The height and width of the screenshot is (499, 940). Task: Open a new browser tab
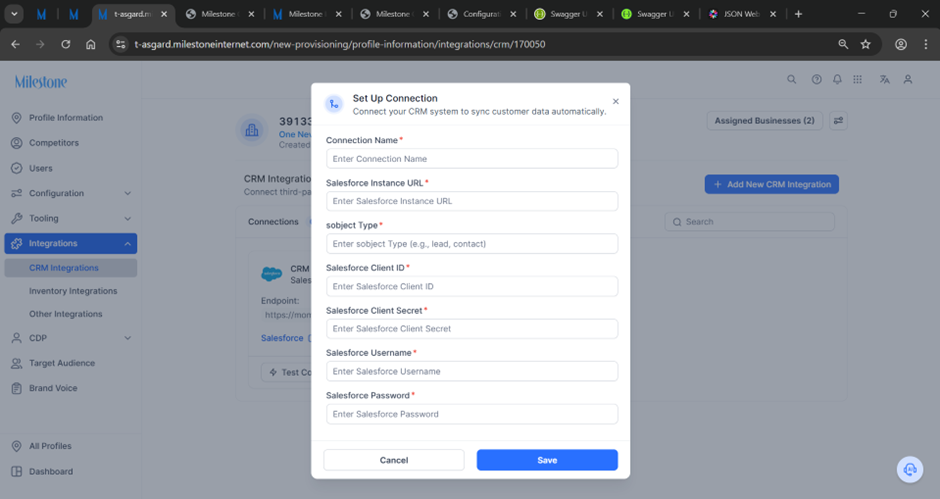pos(799,14)
